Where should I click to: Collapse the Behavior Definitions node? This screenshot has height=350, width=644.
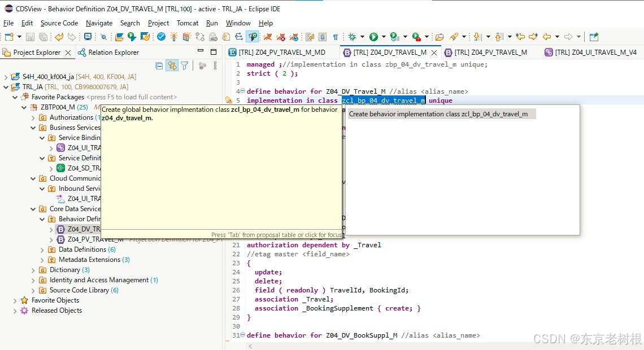41,218
